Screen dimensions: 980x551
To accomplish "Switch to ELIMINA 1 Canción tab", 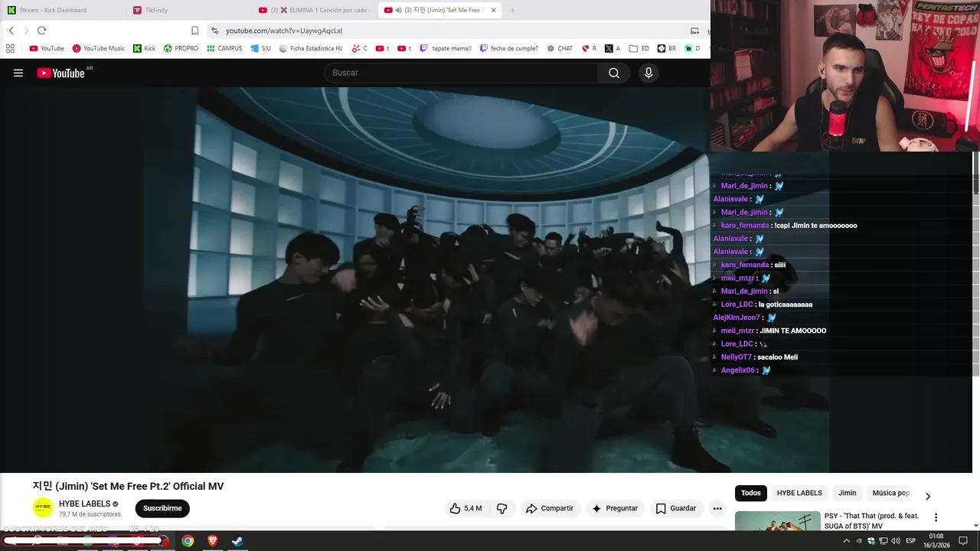I will (315, 10).
